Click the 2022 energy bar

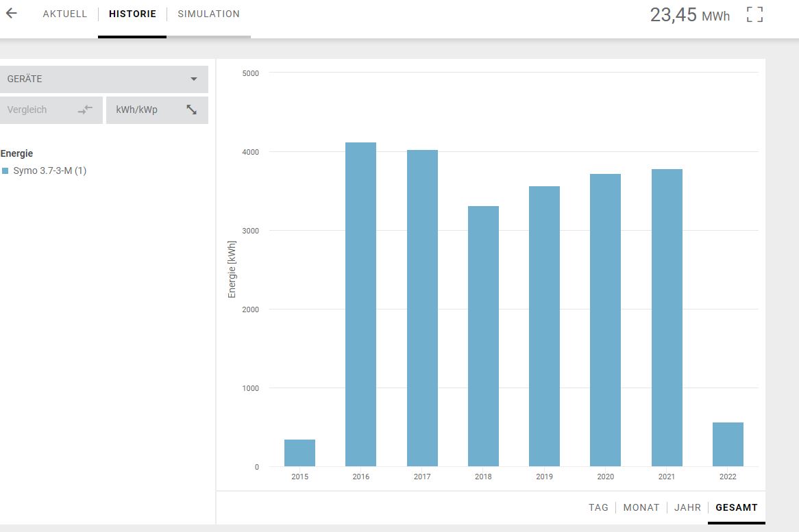(x=728, y=444)
